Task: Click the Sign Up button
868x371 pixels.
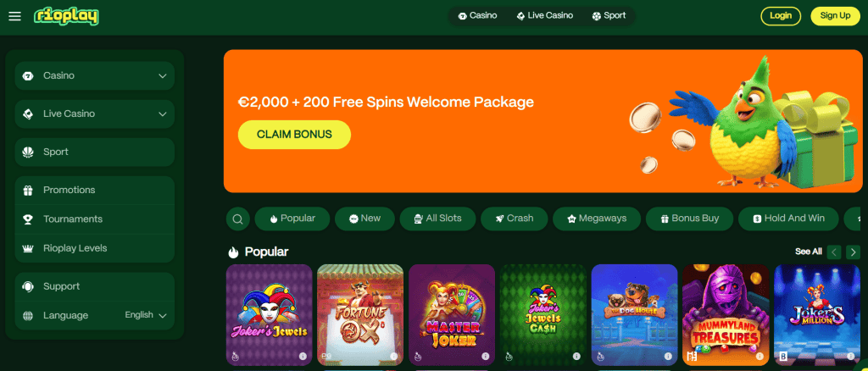Action: click(835, 15)
